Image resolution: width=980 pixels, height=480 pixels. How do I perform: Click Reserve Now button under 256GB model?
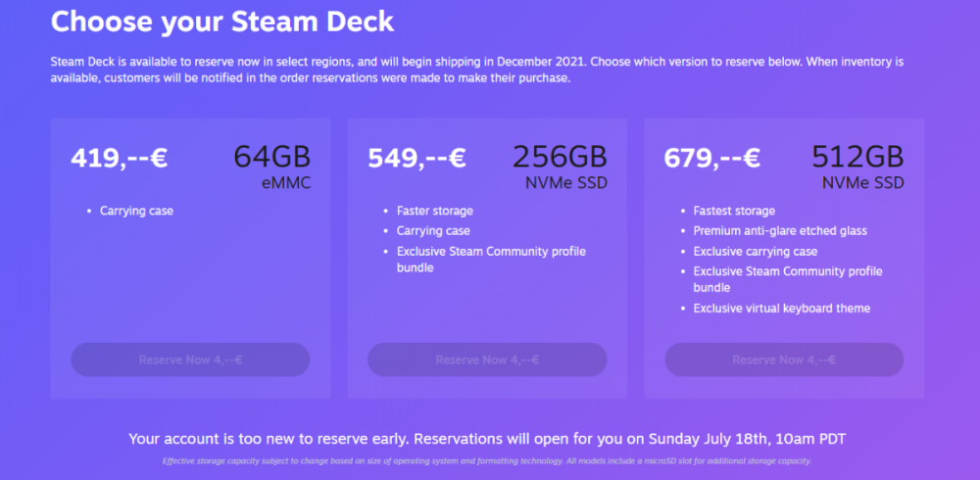coord(487,360)
